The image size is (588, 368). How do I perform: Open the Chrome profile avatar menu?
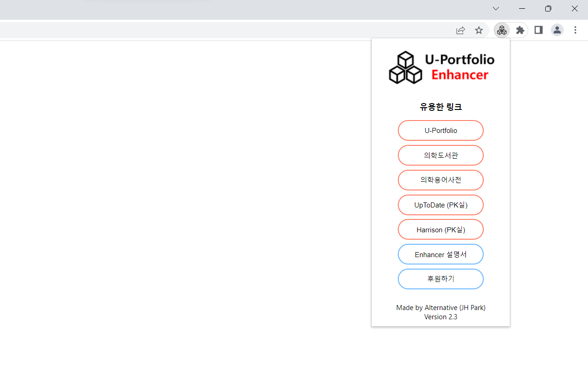coord(557,30)
